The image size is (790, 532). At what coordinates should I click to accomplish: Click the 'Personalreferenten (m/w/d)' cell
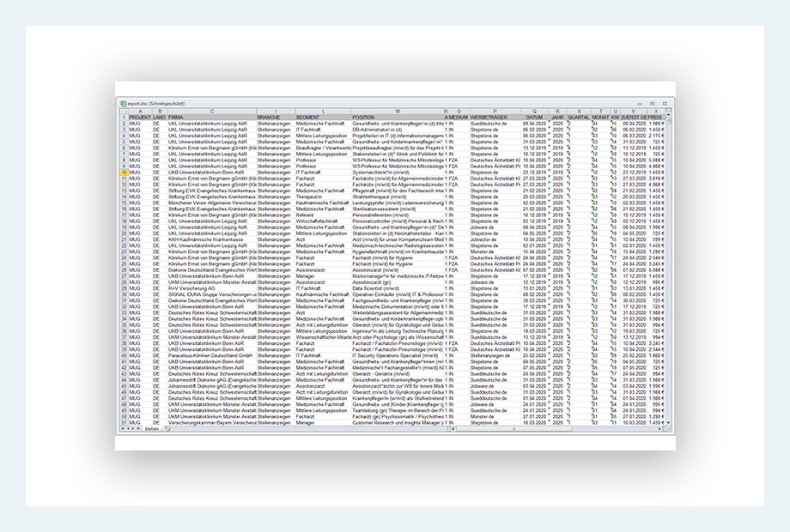(398, 215)
